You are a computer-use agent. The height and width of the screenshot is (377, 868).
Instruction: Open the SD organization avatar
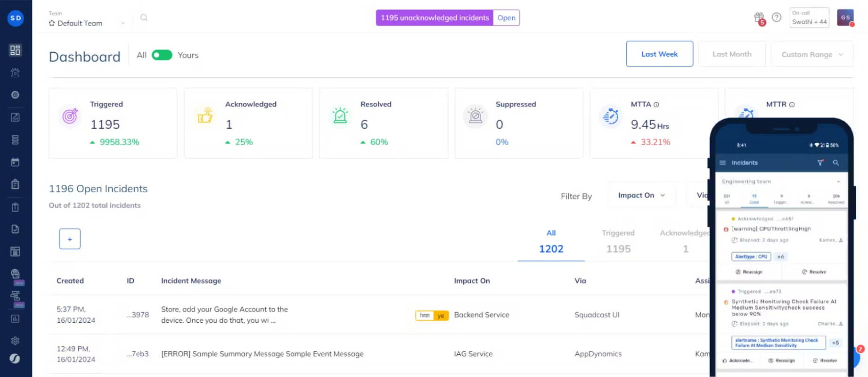point(16,18)
